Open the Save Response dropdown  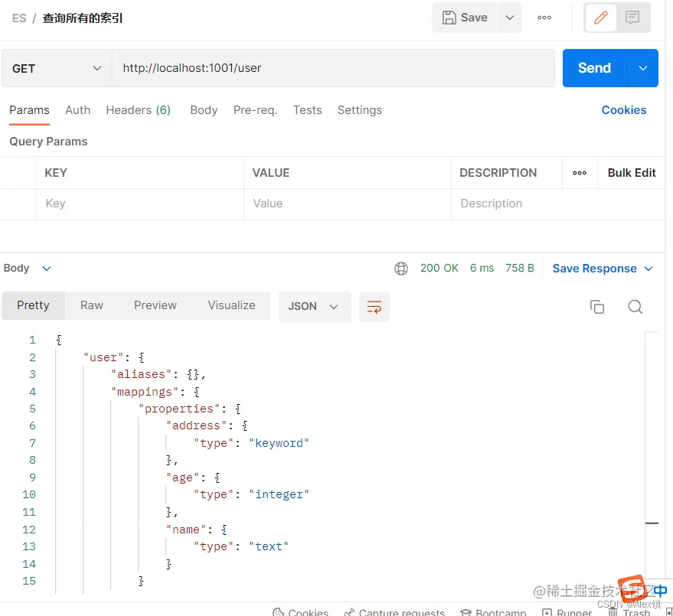(603, 269)
